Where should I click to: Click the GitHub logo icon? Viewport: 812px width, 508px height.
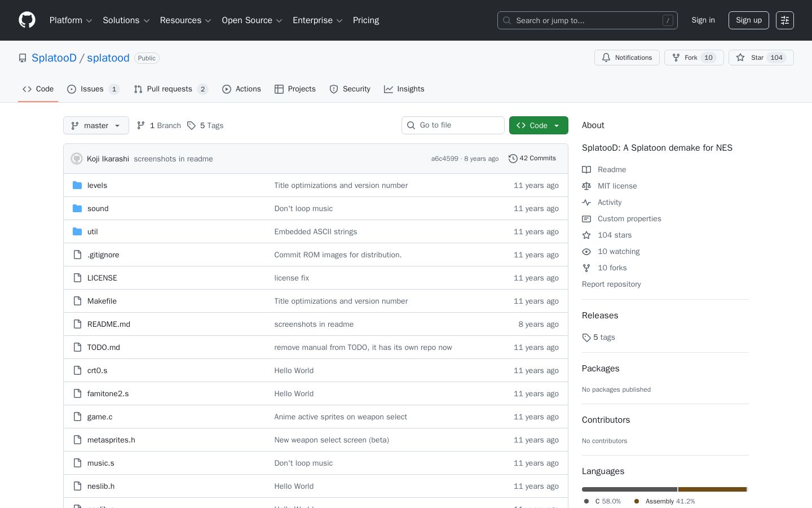pyautogui.click(x=27, y=20)
